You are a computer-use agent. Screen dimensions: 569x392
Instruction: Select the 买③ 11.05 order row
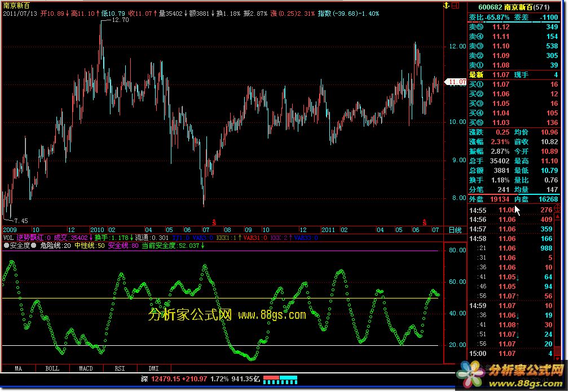514,104
